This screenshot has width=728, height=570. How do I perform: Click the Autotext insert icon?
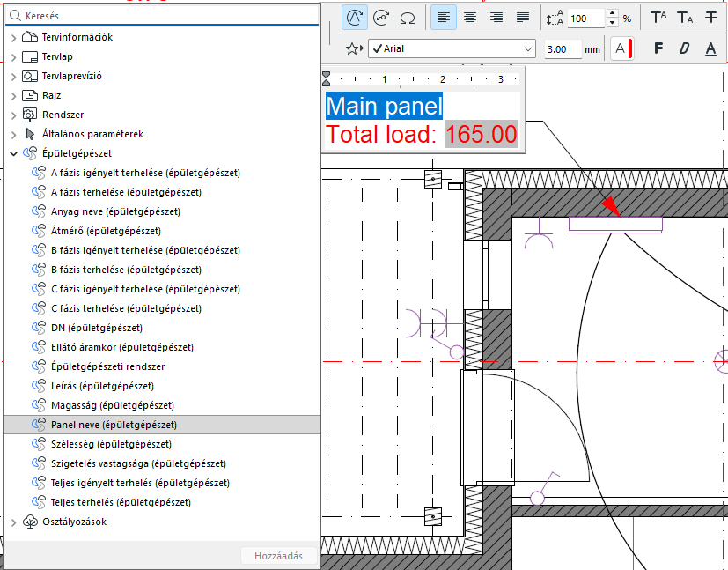click(355, 19)
